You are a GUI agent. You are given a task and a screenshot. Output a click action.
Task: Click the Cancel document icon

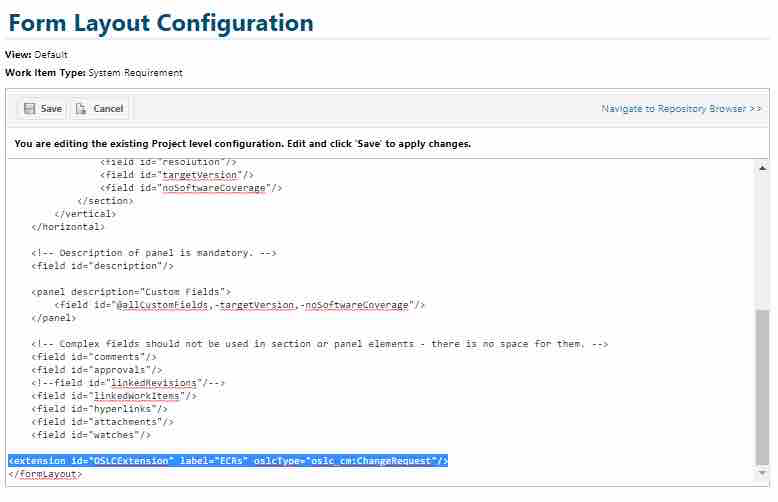click(x=79, y=109)
